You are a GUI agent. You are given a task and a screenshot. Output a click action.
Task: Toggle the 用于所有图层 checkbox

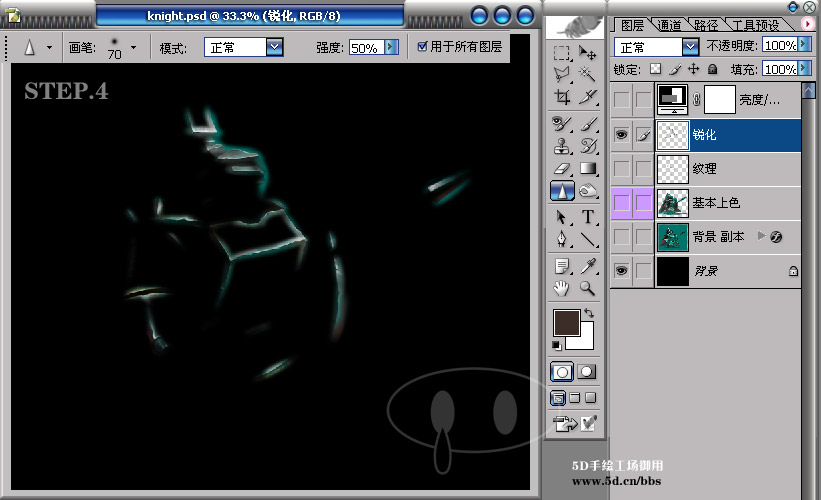click(x=422, y=47)
